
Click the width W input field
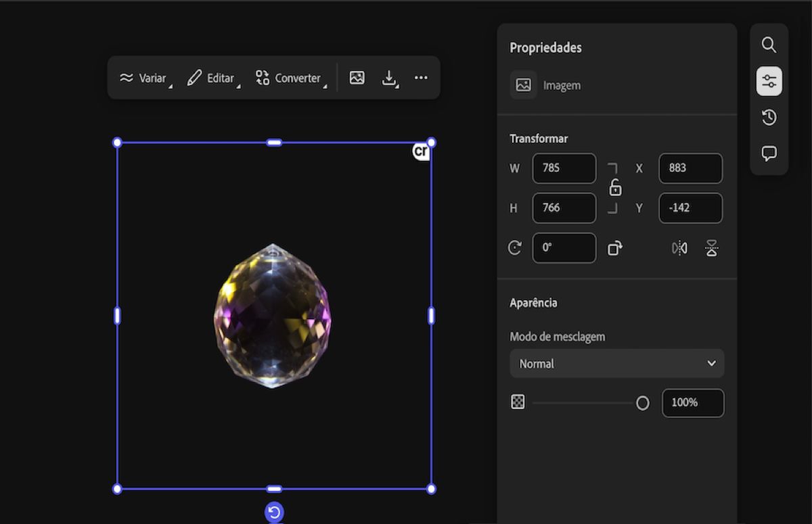pyautogui.click(x=564, y=168)
